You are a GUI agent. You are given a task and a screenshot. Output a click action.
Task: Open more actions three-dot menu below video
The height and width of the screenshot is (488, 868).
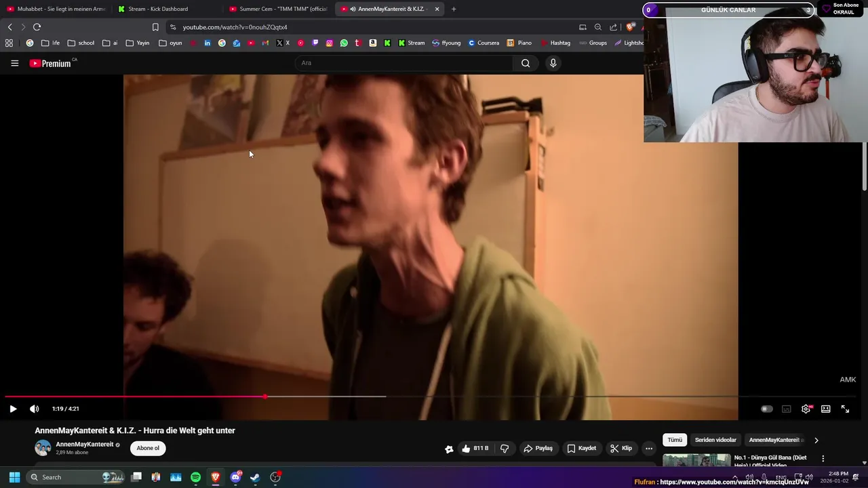tap(649, 448)
